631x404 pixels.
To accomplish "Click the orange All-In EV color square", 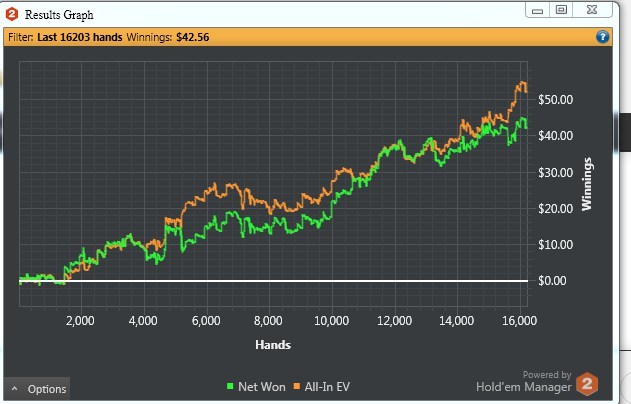I will [x=297, y=386].
